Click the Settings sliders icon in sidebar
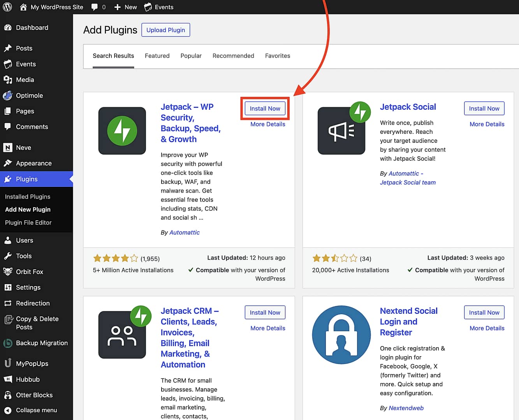This screenshot has width=519, height=420. 8,287
